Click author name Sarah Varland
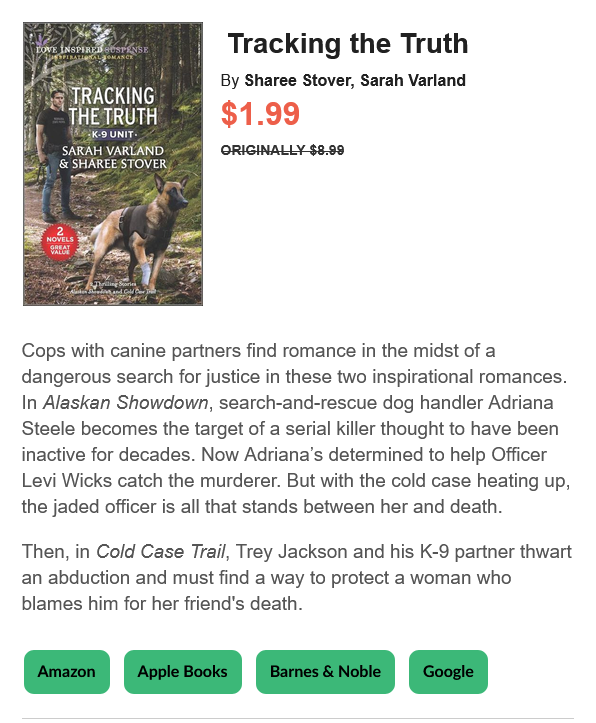The height and width of the screenshot is (723, 596). (413, 80)
